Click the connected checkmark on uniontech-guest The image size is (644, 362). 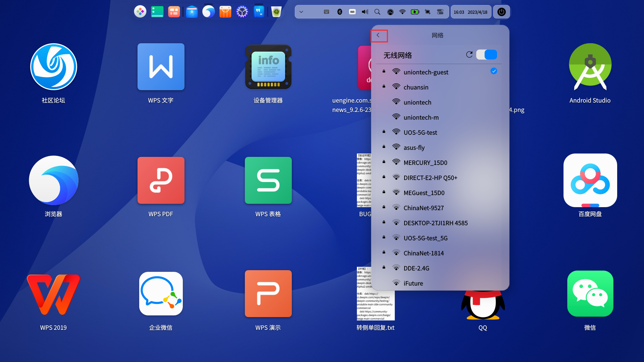click(494, 71)
